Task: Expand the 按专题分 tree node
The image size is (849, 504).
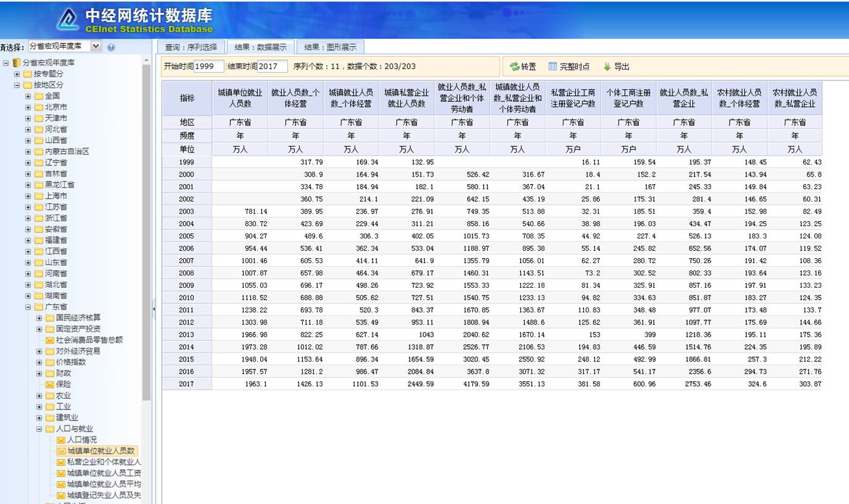Action: pos(17,74)
